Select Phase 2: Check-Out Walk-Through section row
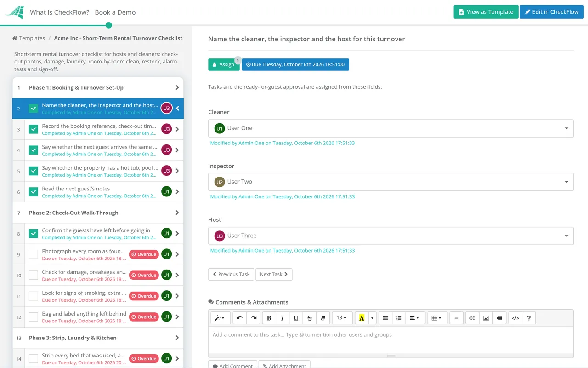This screenshot has width=588, height=368. coord(98,213)
